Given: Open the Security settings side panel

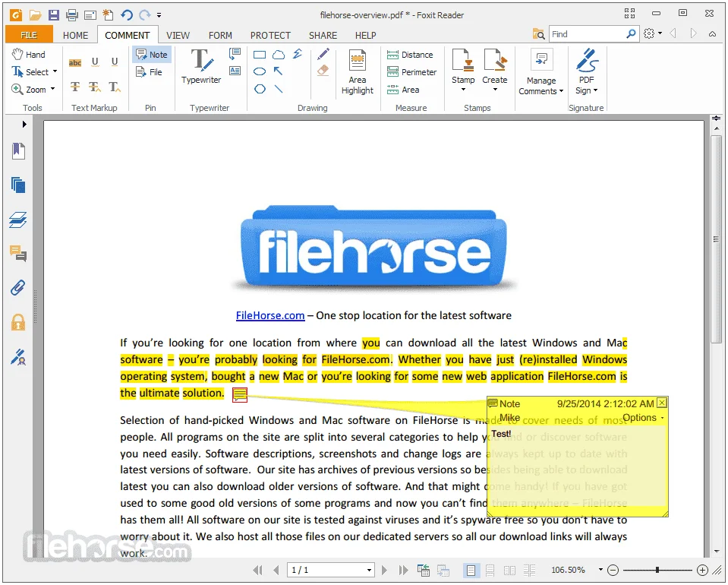Looking at the screenshot, I should (x=18, y=322).
